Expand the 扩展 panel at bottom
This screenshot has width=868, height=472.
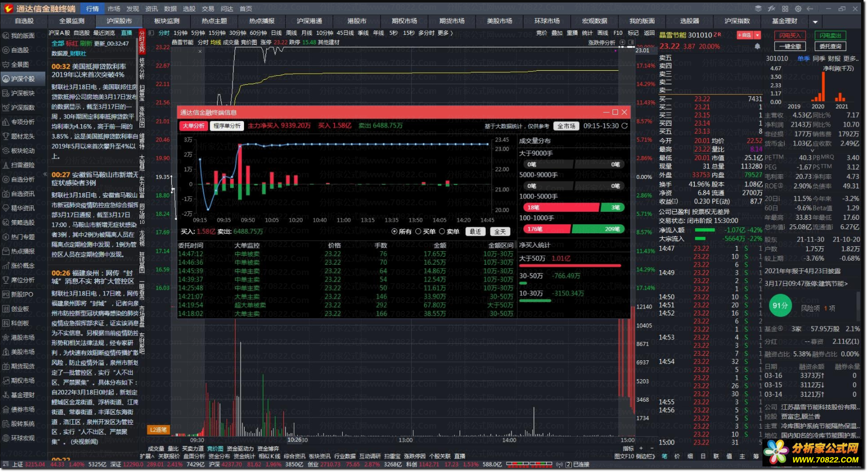tap(147, 456)
